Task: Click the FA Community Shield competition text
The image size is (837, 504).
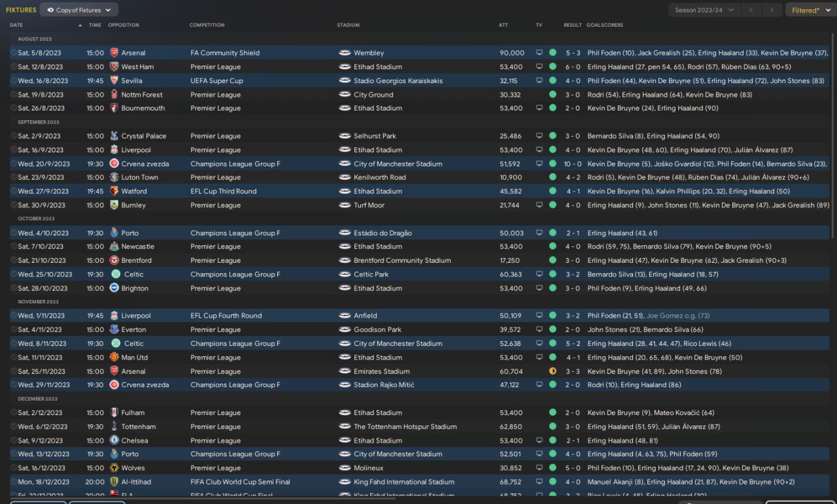Action: [x=225, y=53]
